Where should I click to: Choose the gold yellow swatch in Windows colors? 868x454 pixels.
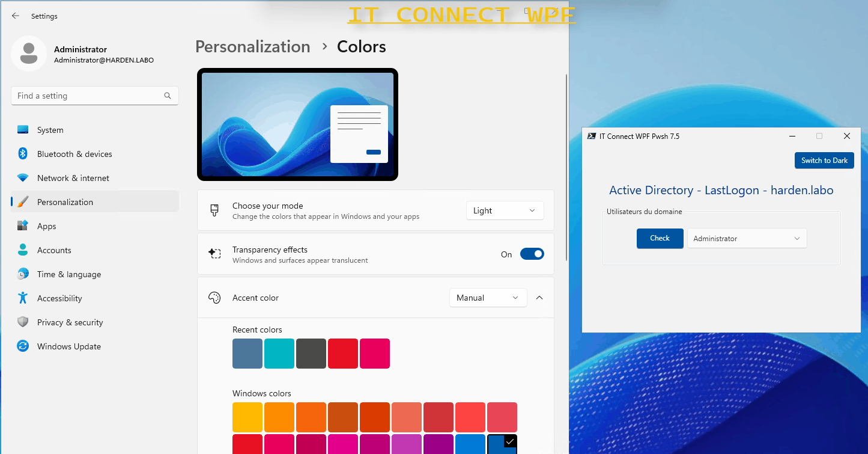(x=247, y=417)
